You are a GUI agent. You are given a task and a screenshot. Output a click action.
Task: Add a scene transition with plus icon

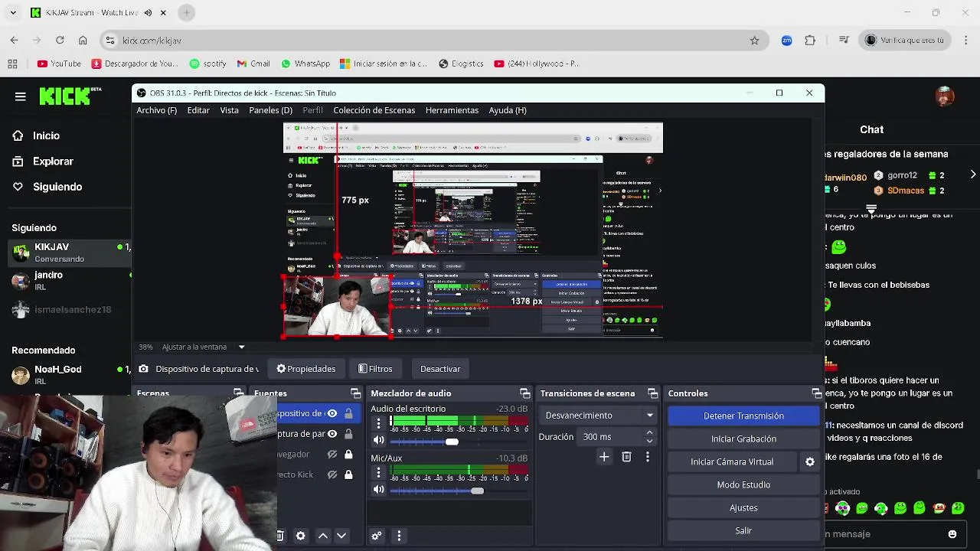[x=604, y=457]
